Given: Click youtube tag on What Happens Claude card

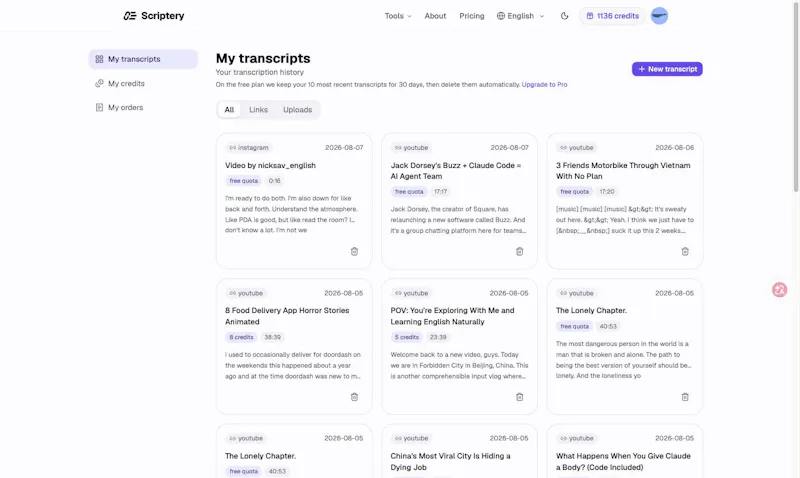Looking at the screenshot, I should tap(577, 438).
